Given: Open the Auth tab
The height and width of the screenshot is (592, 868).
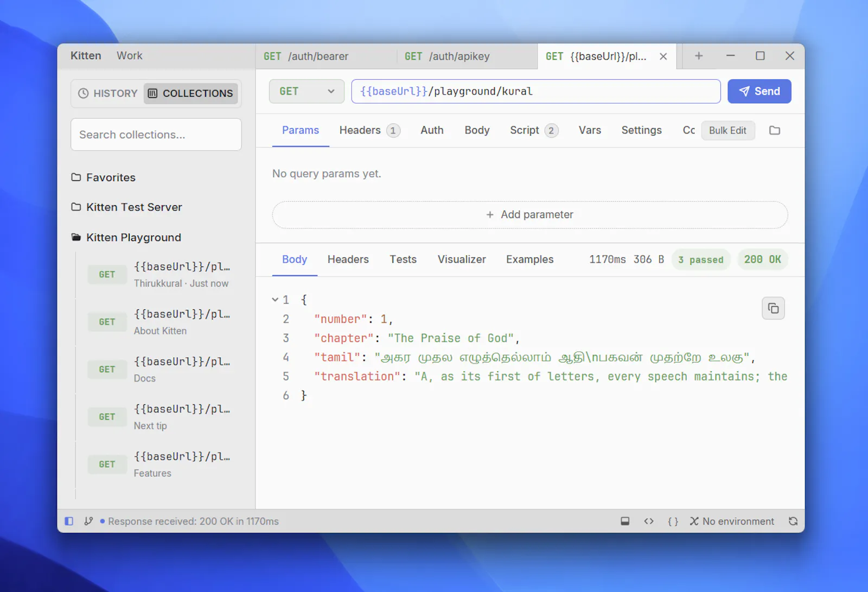Looking at the screenshot, I should (432, 130).
